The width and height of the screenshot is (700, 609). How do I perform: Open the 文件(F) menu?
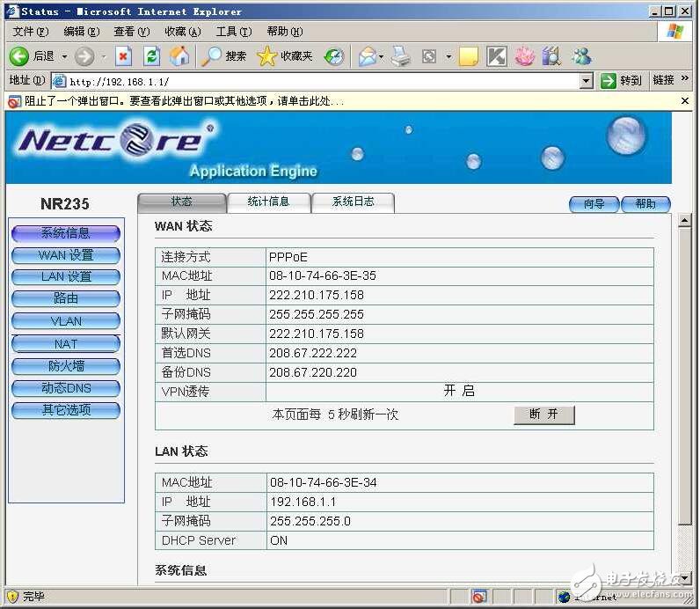[x=31, y=32]
